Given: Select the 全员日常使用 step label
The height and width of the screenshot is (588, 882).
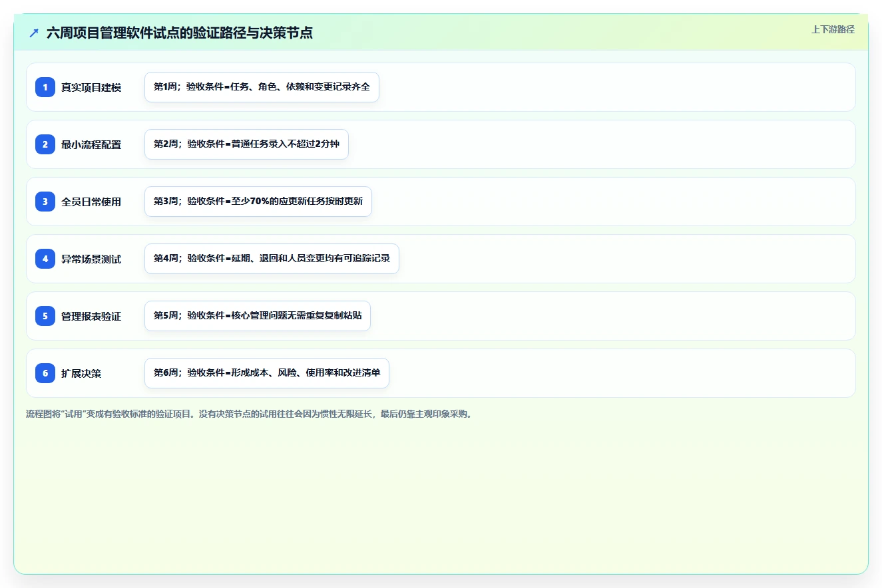Looking at the screenshot, I should 91,202.
